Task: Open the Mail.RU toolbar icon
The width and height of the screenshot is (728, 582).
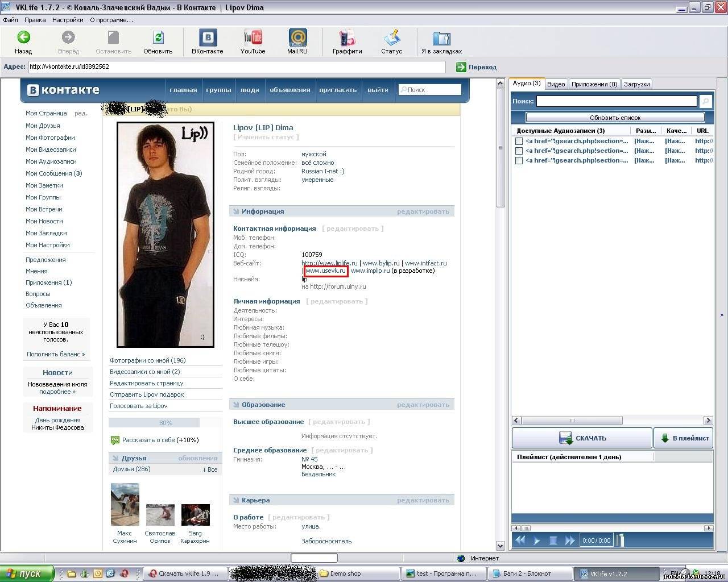Action: point(297,38)
